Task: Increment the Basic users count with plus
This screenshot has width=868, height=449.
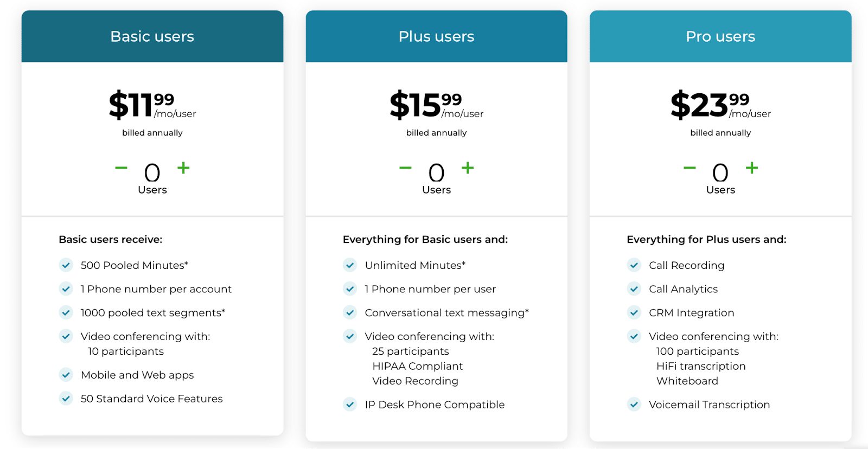Action: coord(183,168)
